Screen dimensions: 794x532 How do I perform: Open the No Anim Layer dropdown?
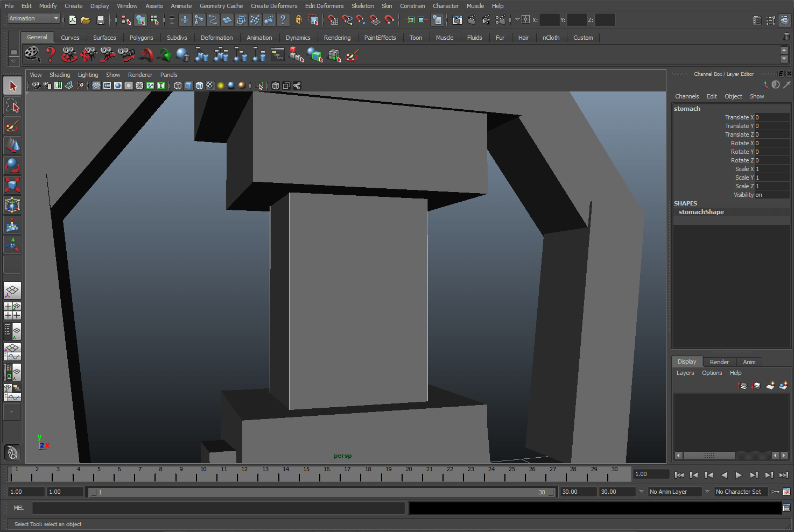click(674, 491)
